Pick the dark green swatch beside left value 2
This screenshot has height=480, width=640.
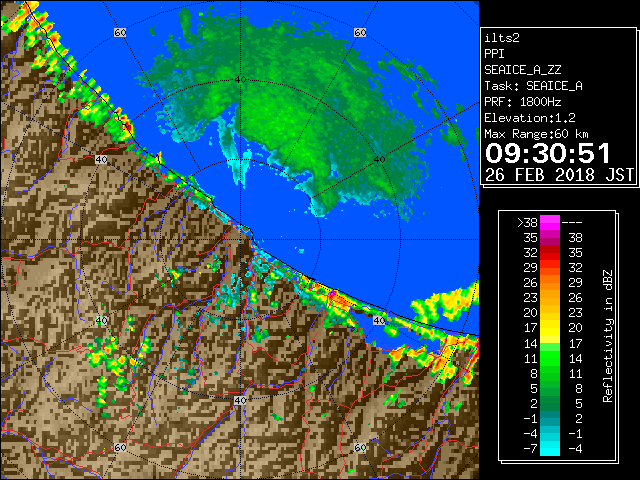pyautogui.click(x=550, y=403)
